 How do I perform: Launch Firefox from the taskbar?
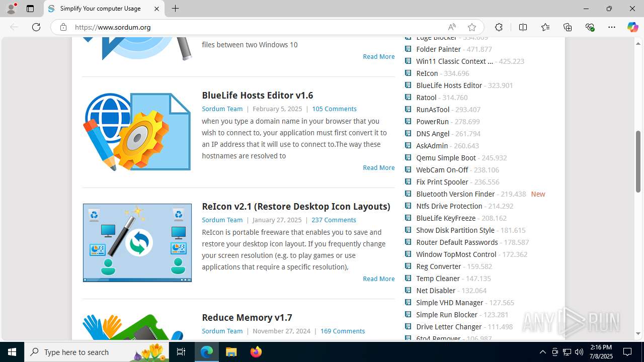pos(256,352)
